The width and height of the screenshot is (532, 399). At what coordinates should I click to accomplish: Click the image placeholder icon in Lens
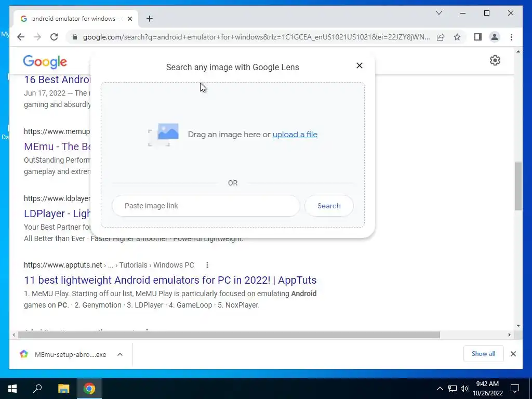tap(164, 135)
